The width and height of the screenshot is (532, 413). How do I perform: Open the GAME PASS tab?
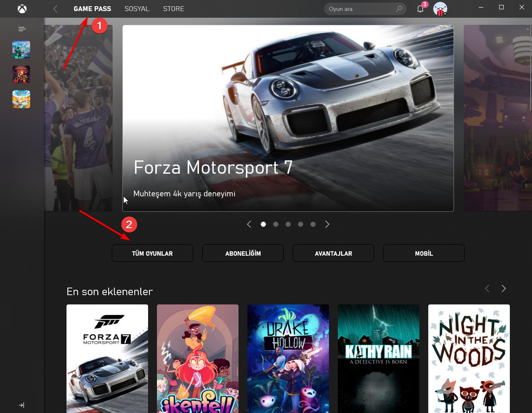pyautogui.click(x=92, y=9)
